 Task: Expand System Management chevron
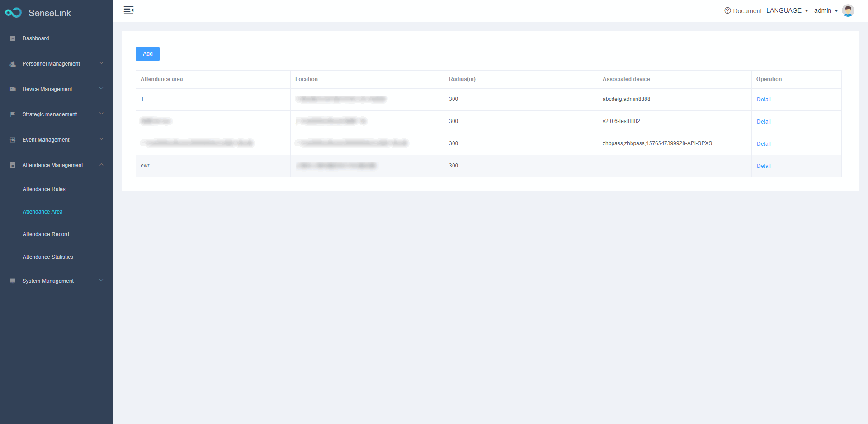101,281
